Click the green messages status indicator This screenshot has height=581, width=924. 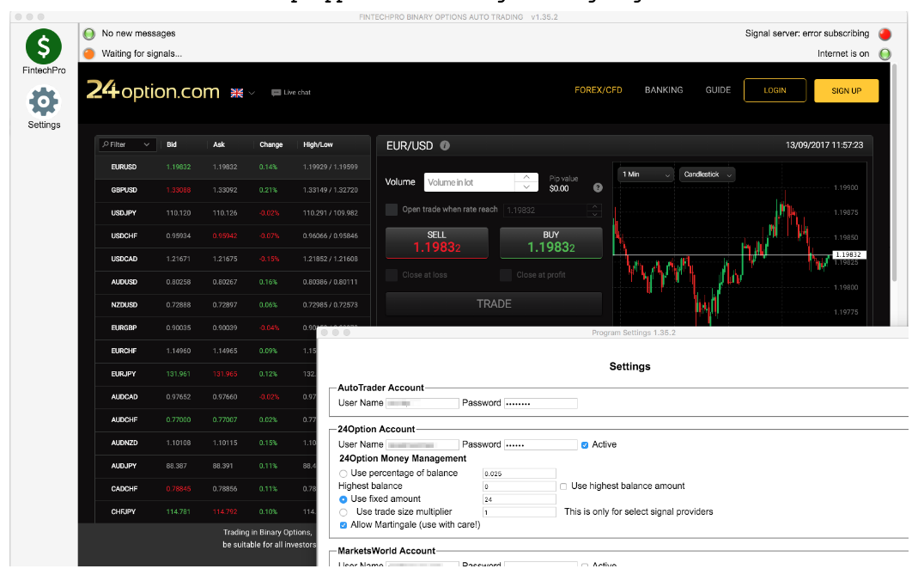(x=89, y=34)
